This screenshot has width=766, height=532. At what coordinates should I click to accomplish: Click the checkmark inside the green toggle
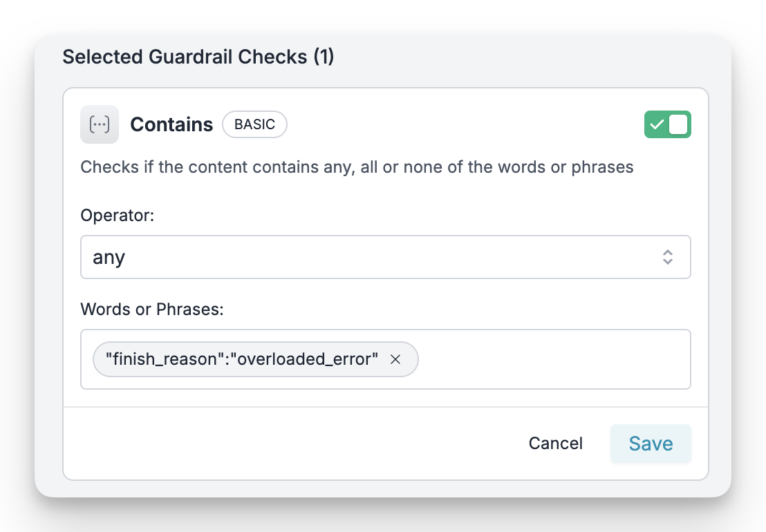(x=657, y=124)
